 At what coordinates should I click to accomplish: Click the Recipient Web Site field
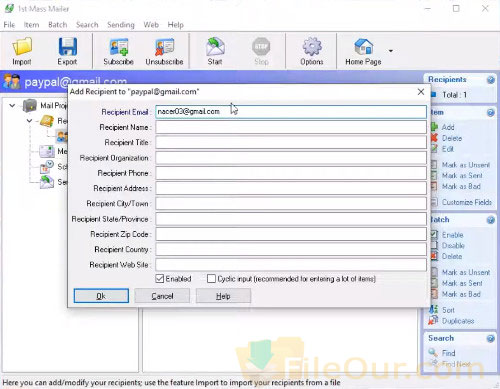pos(291,265)
